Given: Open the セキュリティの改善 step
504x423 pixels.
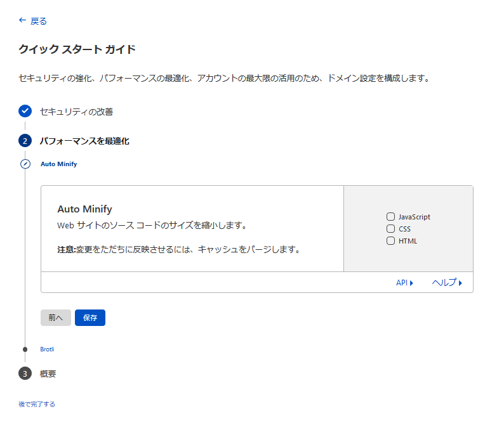Looking at the screenshot, I should (76, 112).
